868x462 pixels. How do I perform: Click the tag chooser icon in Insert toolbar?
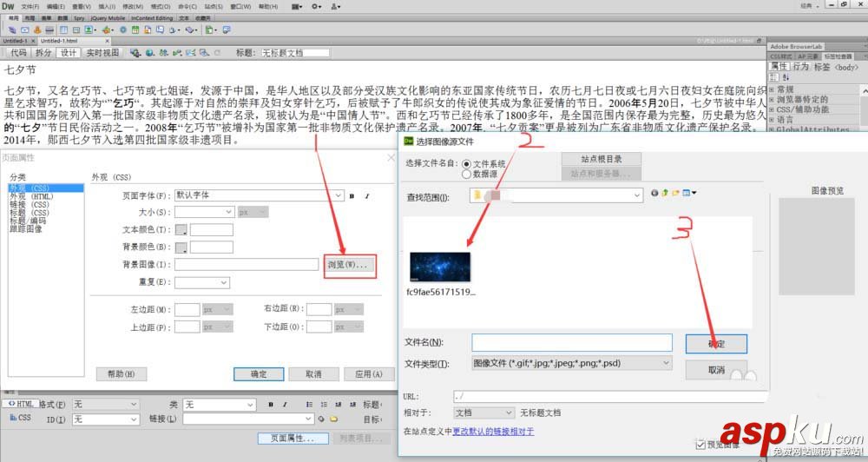[226, 30]
